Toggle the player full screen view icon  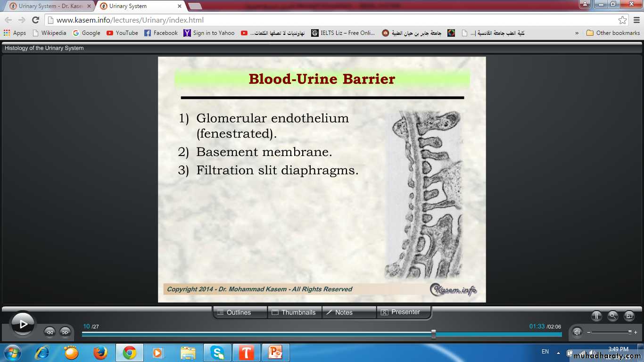pyautogui.click(x=629, y=316)
